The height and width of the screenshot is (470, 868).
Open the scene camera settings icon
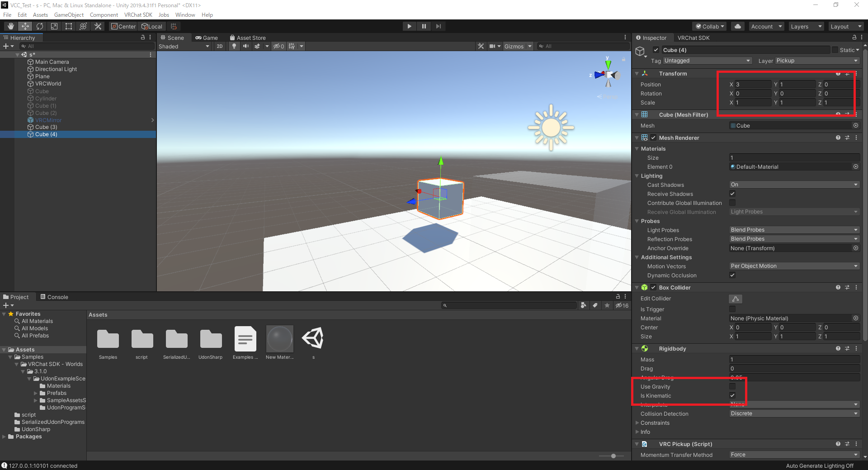(x=492, y=46)
